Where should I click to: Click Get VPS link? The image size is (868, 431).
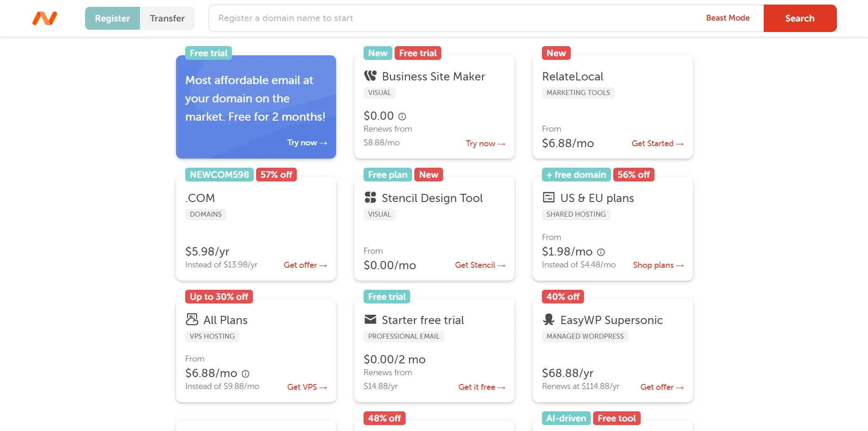tap(307, 387)
